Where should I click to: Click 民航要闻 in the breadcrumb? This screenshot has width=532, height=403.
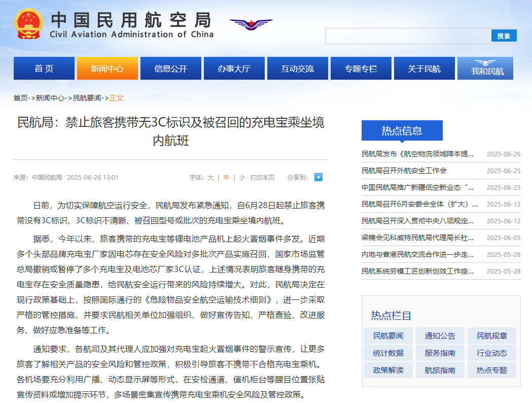[88, 98]
